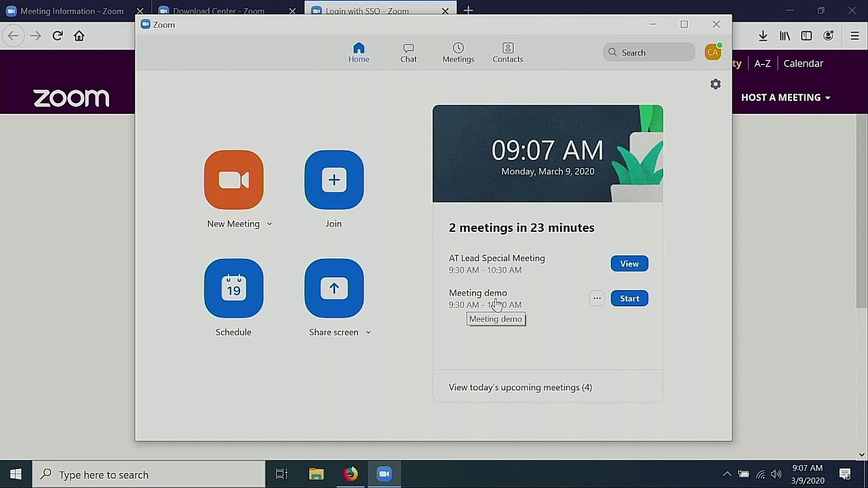Open the volume control in system tray

776,474
